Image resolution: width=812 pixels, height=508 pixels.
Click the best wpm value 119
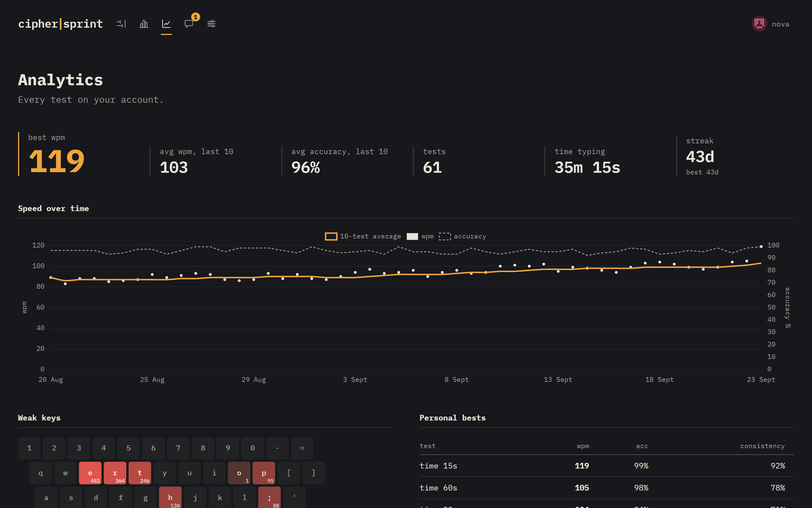coord(57,162)
